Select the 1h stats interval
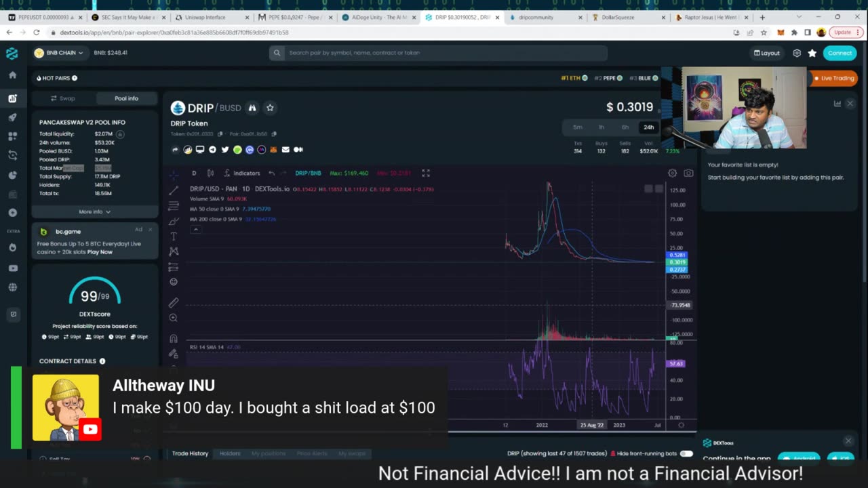 (601, 127)
